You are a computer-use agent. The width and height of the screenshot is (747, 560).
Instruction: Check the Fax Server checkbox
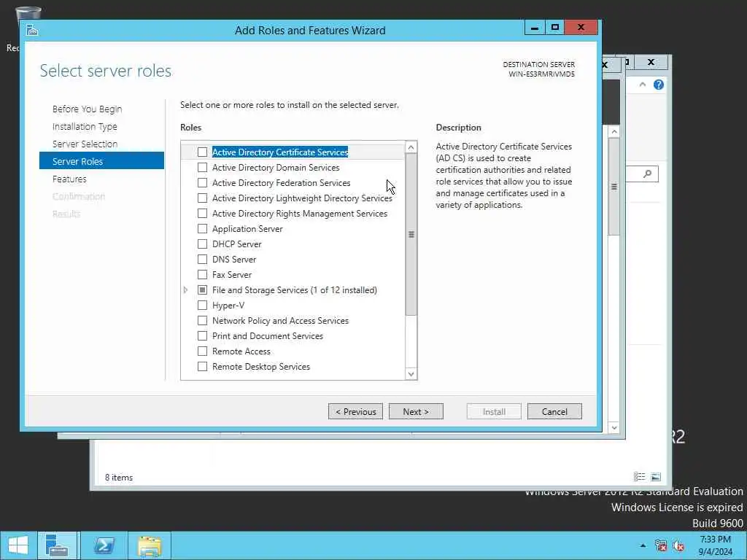(203, 275)
